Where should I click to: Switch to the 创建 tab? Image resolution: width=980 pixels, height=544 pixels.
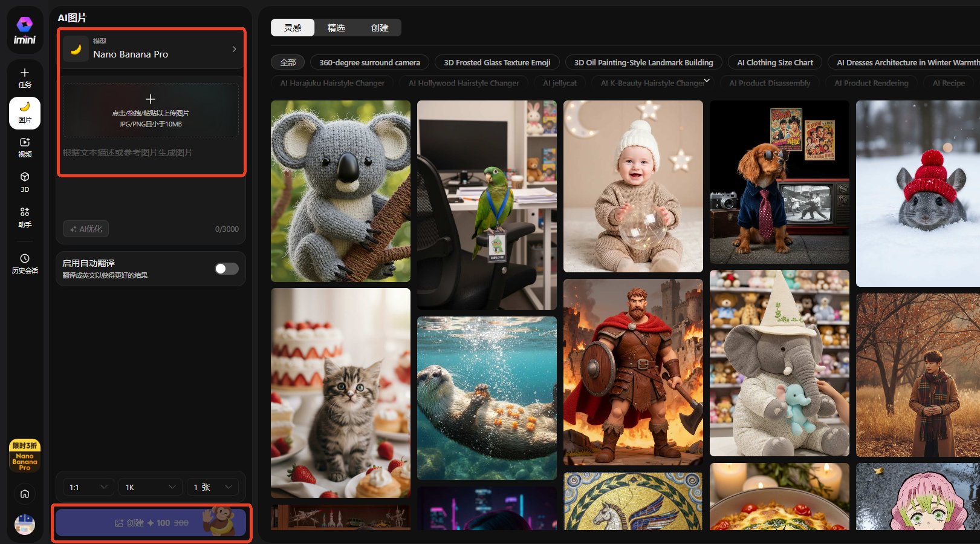pyautogui.click(x=380, y=28)
